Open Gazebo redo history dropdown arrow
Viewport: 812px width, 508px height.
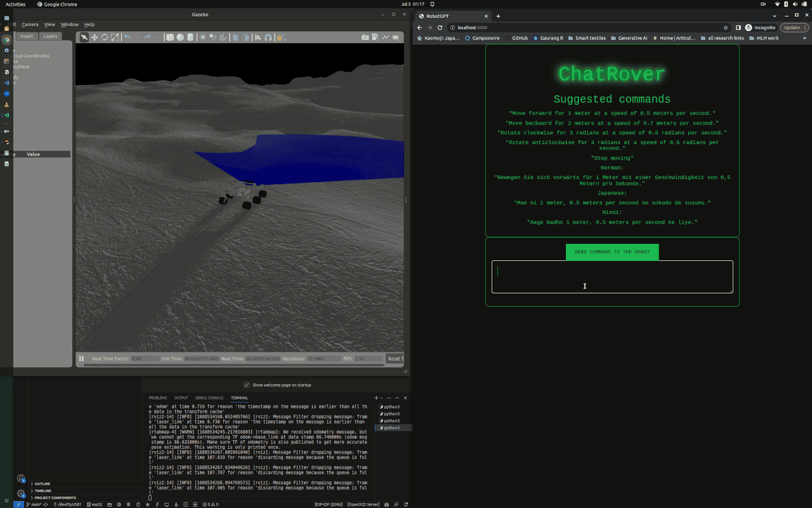tap(157, 37)
